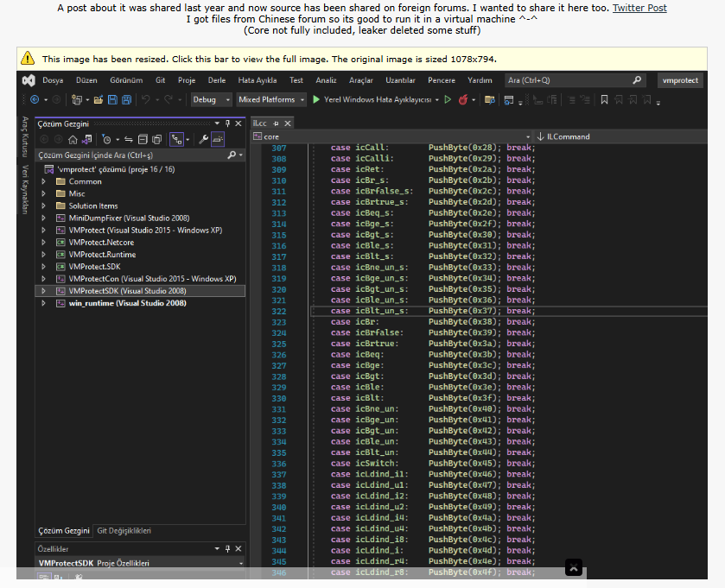This screenshot has height=588, width=725.
Task: Open the Araçlar menu
Action: (x=361, y=80)
